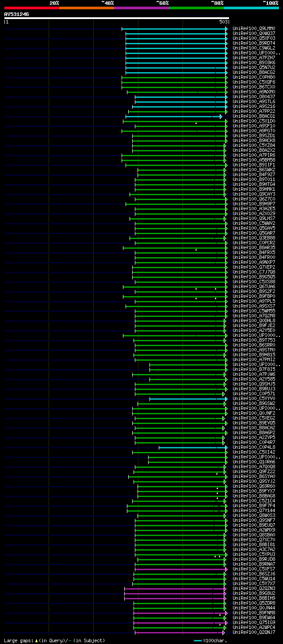The width and height of the screenshot is (283, 644).
Task: Select the UniRef100_C0PH80 label
Action: 254,77
